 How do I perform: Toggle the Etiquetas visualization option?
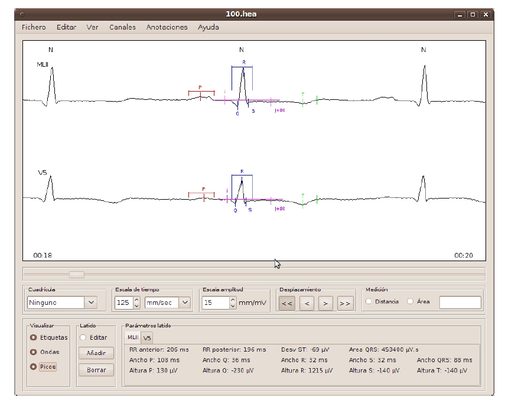pyautogui.click(x=33, y=337)
